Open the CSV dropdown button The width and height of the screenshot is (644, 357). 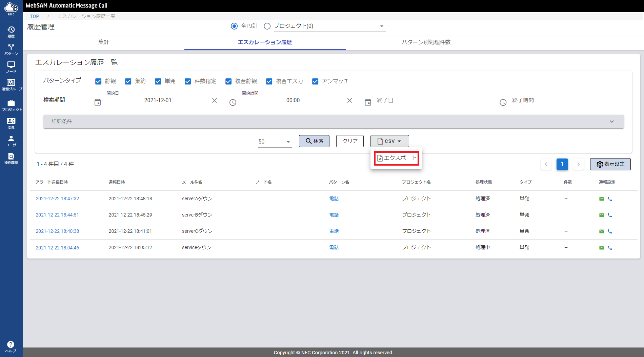point(389,141)
